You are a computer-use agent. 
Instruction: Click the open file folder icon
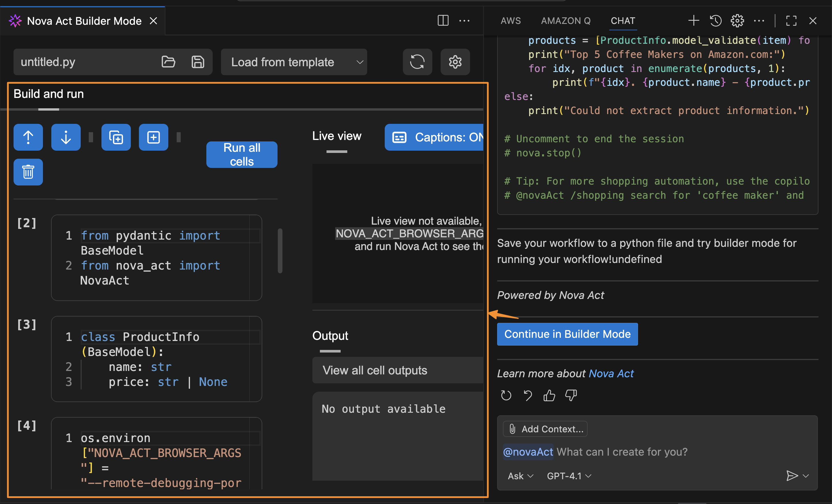(x=168, y=62)
